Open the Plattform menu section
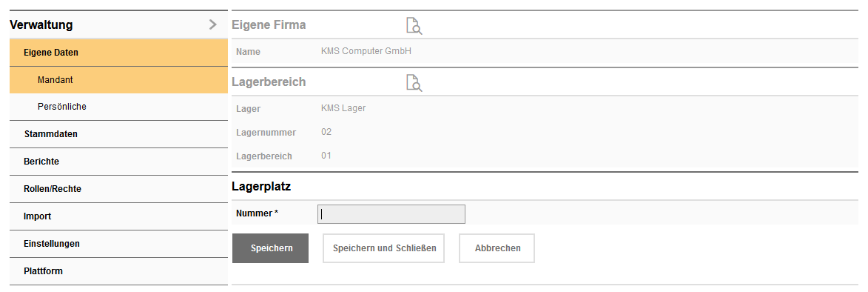Screen dimensions: 868x292 [118, 271]
